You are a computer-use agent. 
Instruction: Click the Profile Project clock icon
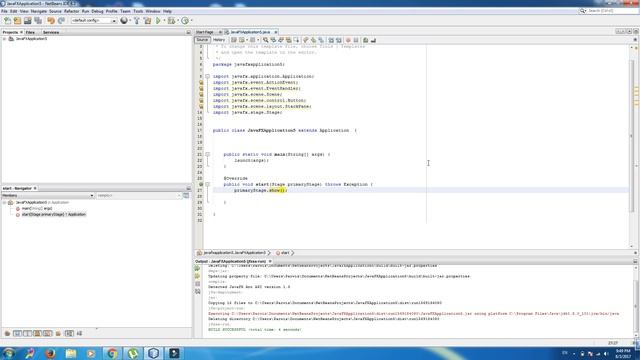coord(185,20)
